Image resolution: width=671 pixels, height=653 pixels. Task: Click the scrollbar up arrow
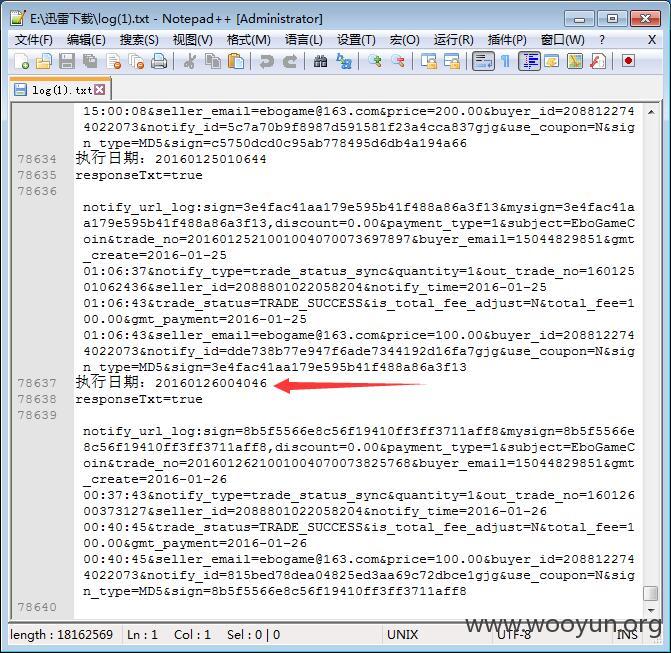coord(651,113)
